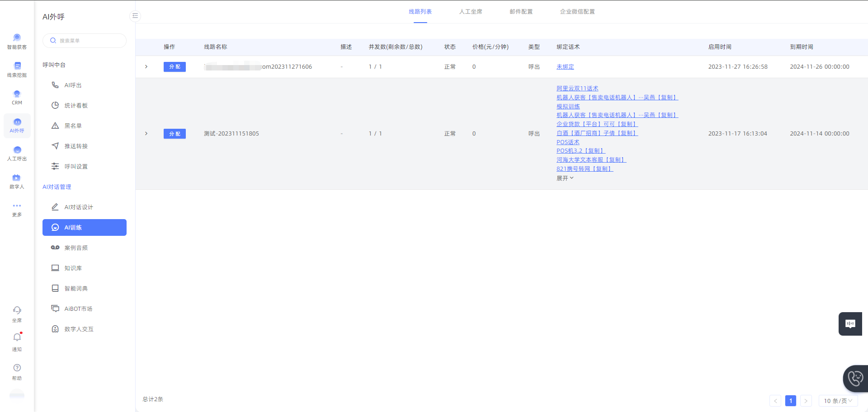Viewport: 868px width, 412px height.
Task: Switch to the 线路列表 tab
Action: pos(420,12)
